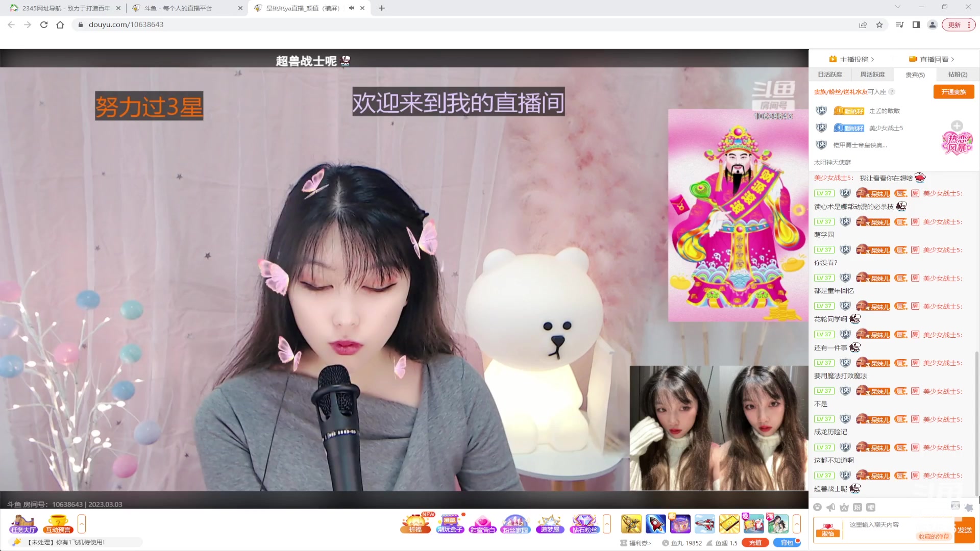Click the 开通贵族 button

(x=953, y=92)
